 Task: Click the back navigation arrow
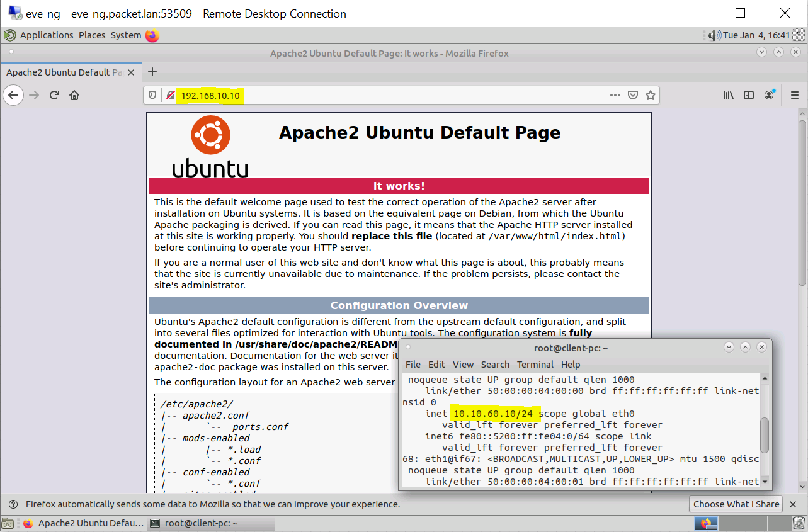coord(13,95)
